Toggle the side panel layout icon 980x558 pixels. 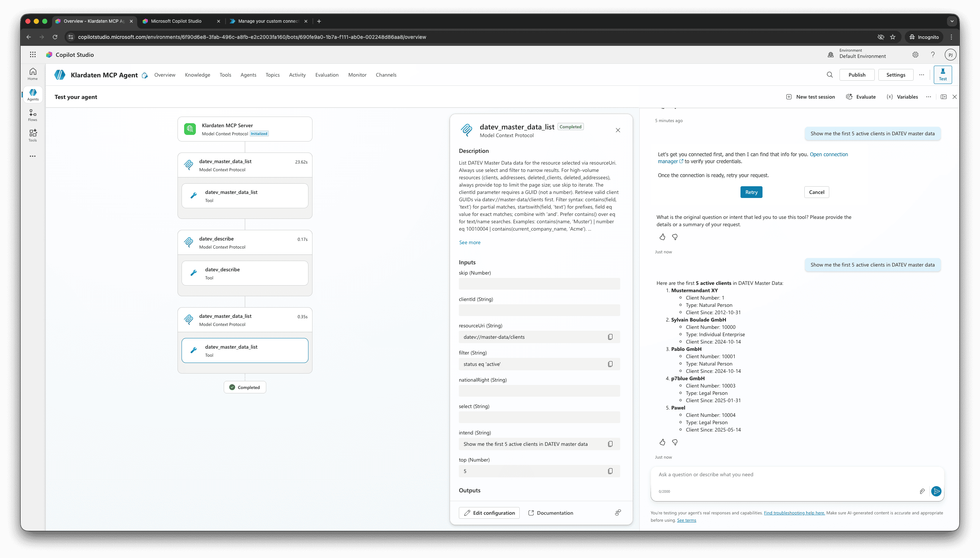(943, 97)
